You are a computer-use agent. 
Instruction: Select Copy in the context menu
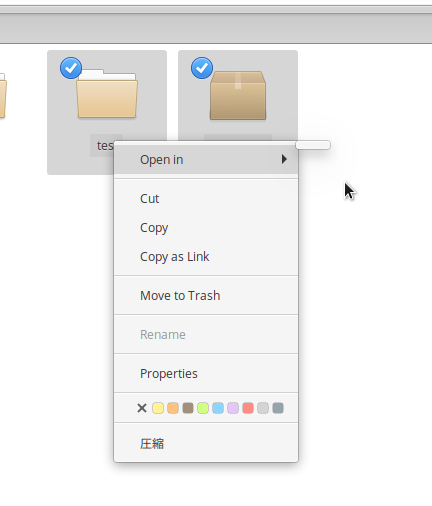pos(206,228)
